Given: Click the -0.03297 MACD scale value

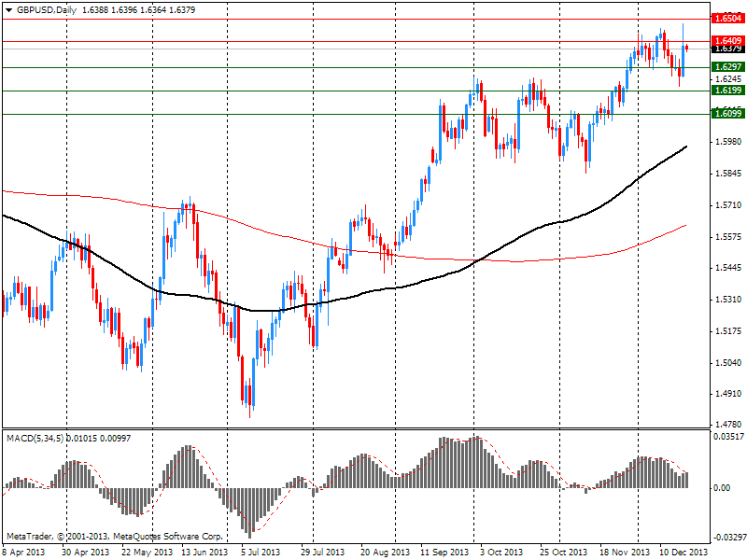Looking at the screenshot, I should point(728,538).
